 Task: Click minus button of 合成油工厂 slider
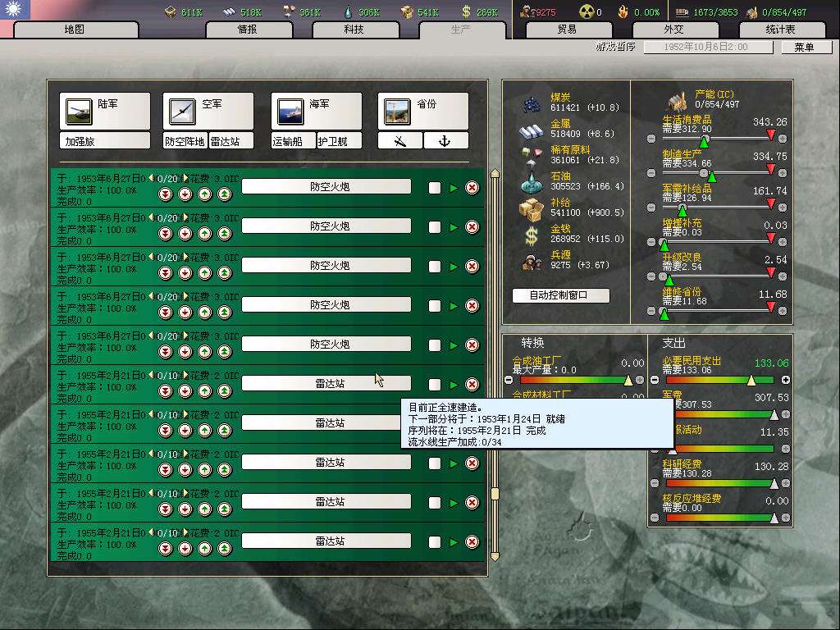click(509, 380)
